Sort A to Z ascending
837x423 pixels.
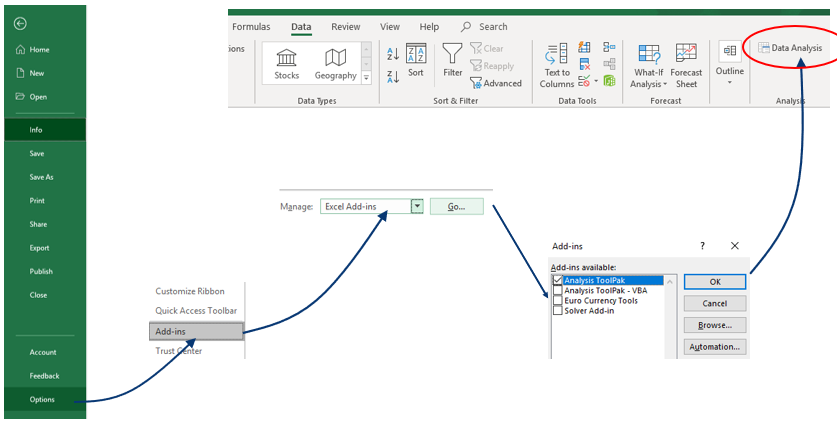coord(393,53)
